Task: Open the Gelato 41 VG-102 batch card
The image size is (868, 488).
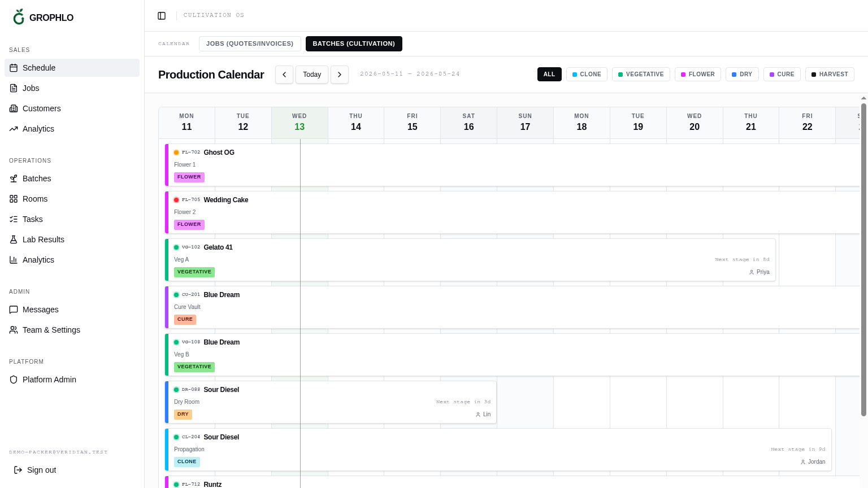Action: click(470, 260)
